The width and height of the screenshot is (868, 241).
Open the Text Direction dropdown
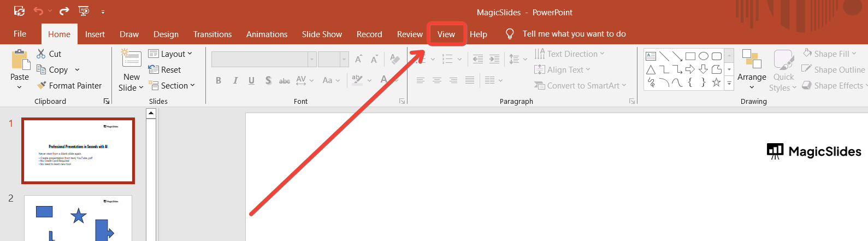click(569, 54)
